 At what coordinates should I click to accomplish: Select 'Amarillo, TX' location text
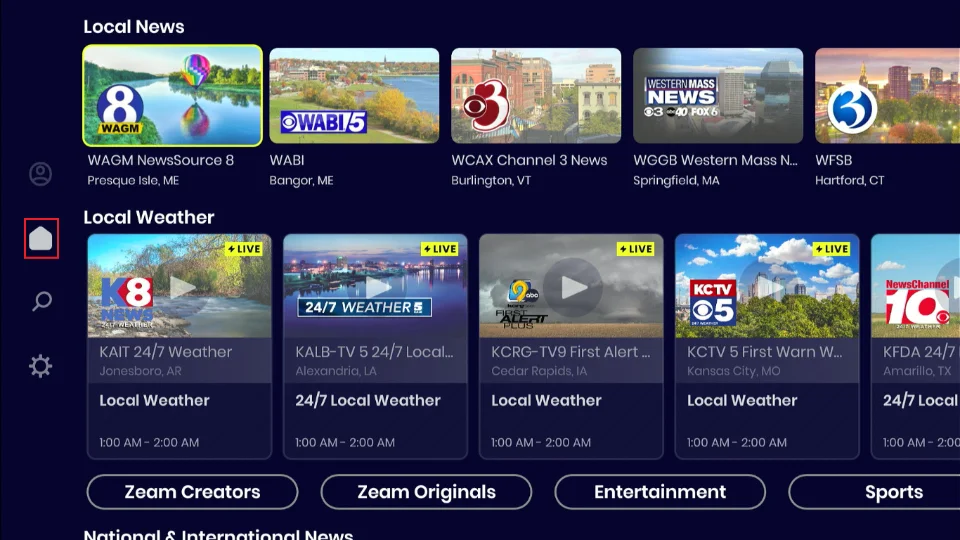click(x=917, y=371)
